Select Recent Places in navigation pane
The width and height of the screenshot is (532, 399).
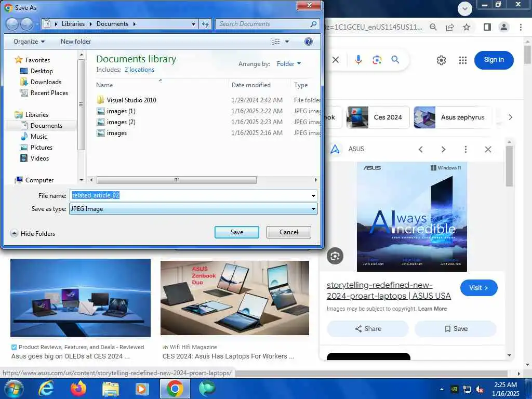pyautogui.click(x=44, y=92)
